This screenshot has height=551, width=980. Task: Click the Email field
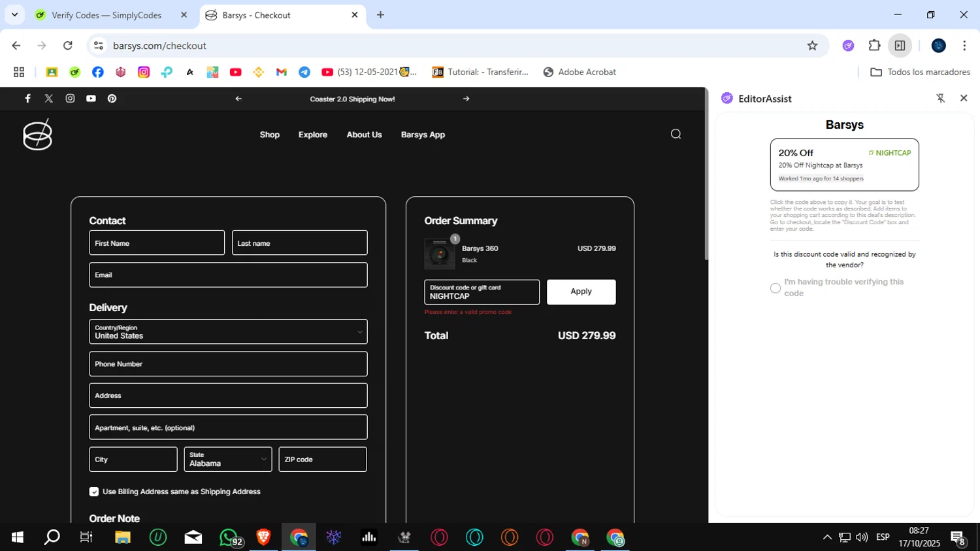pyautogui.click(x=228, y=275)
